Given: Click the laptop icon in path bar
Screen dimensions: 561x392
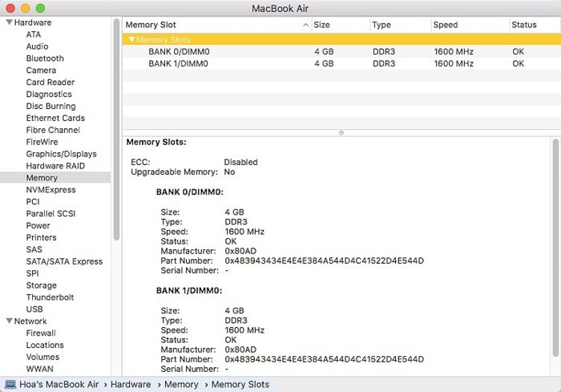Looking at the screenshot, I should pos(10,385).
